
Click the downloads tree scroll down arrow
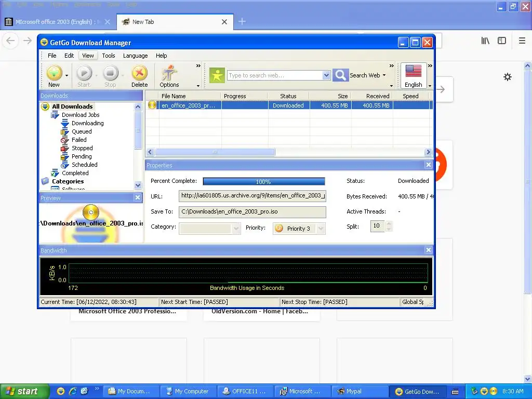138,185
